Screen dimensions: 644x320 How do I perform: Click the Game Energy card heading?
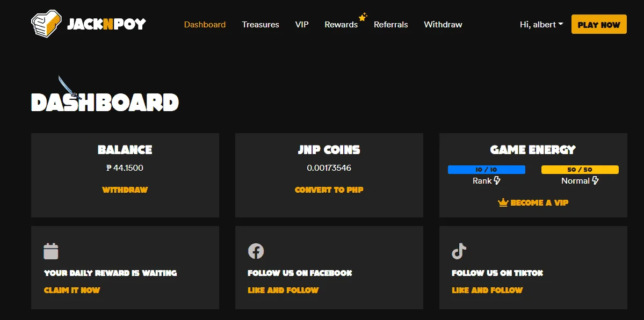[533, 149]
